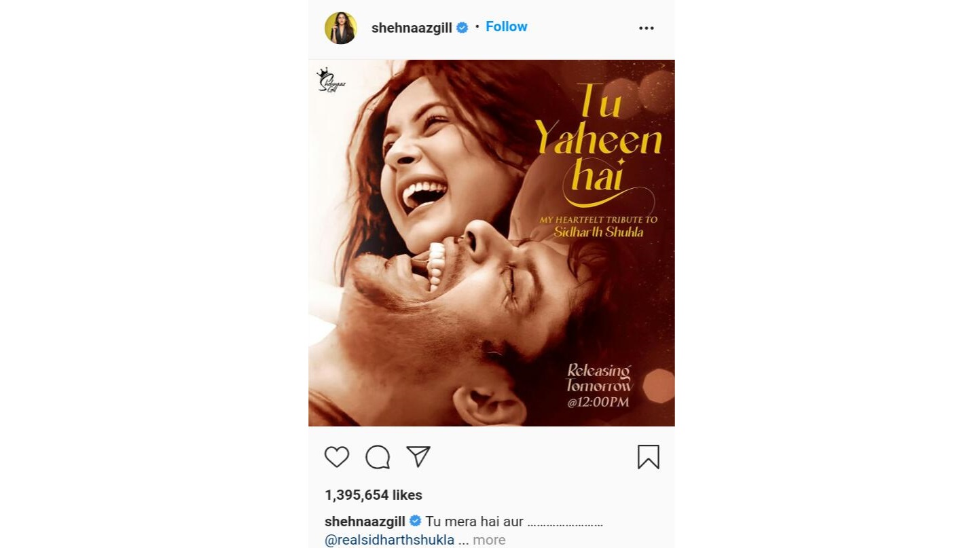Viewport: 980px width, 548px height.
Task: Click the Releasing Tomorrow @12:00PM text
Action: pyautogui.click(x=600, y=386)
